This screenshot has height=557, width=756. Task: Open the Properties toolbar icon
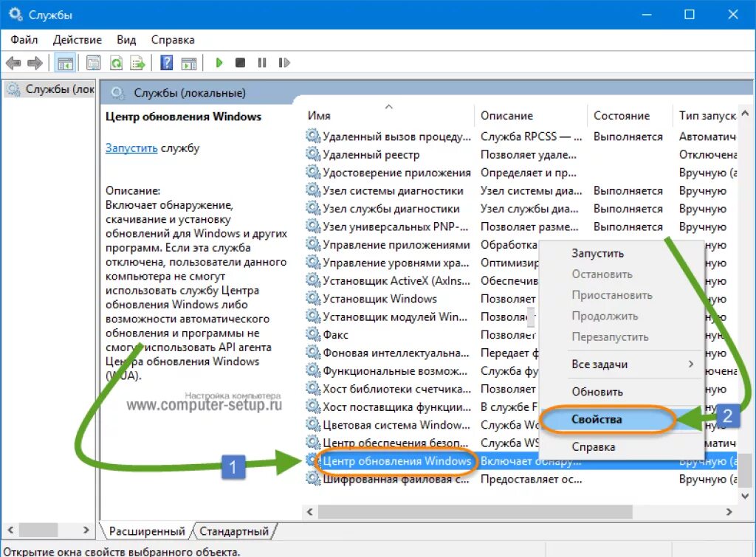pos(94,63)
